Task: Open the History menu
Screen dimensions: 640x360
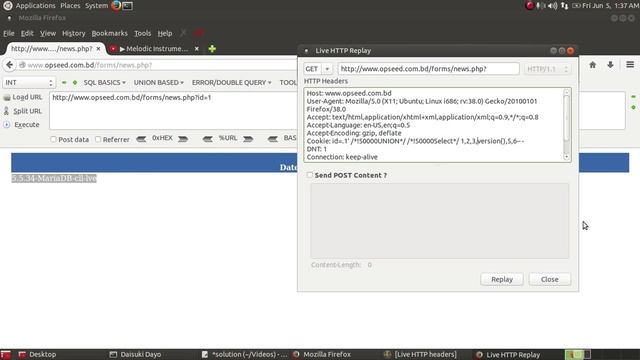Action: click(x=73, y=33)
